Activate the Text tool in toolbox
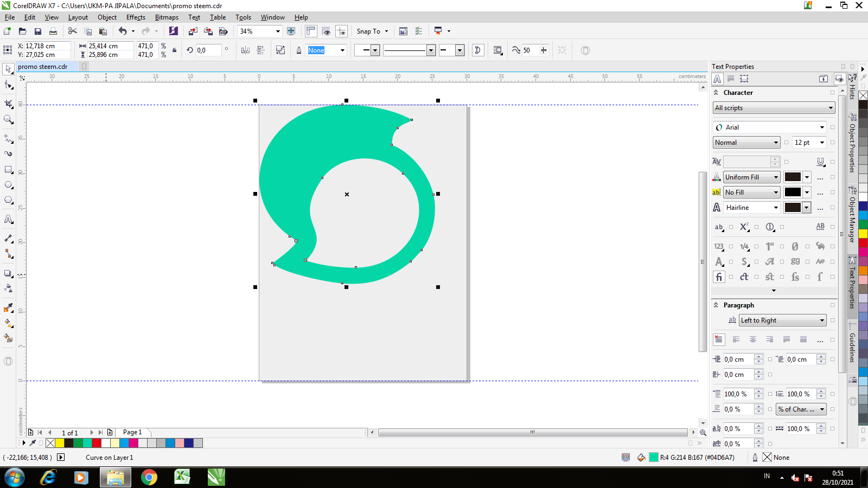Image resolution: width=868 pixels, height=488 pixels. 8,220
